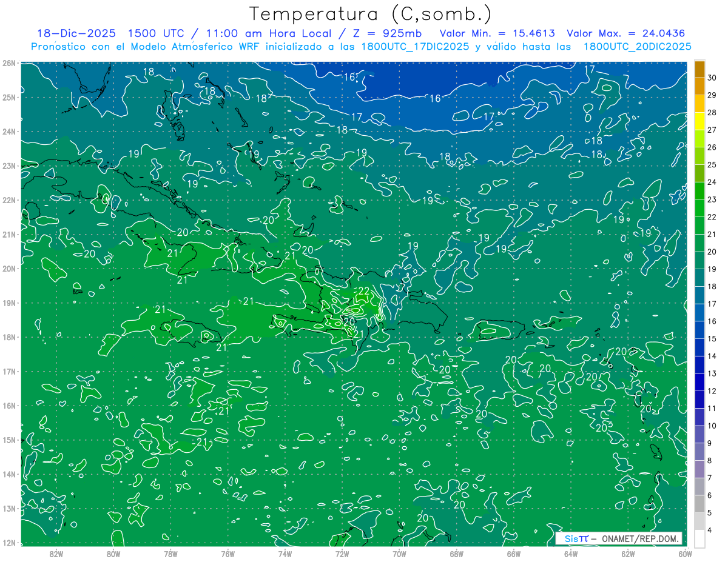Click the latitude label "12N"

tap(8, 543)
